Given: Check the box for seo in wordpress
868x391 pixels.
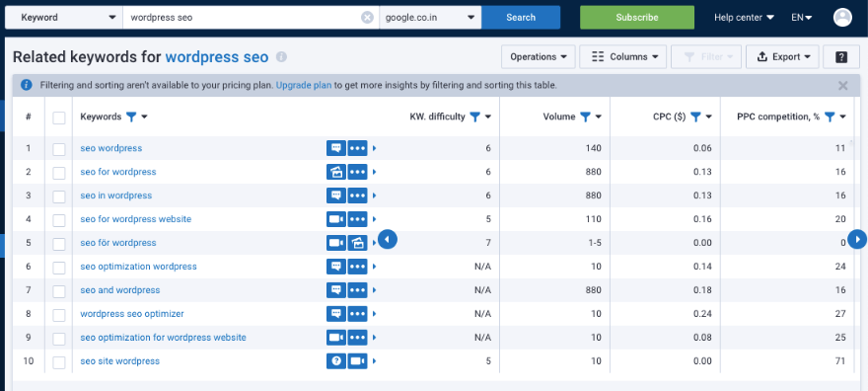Looking at the screenshot, I should point(58,196).
